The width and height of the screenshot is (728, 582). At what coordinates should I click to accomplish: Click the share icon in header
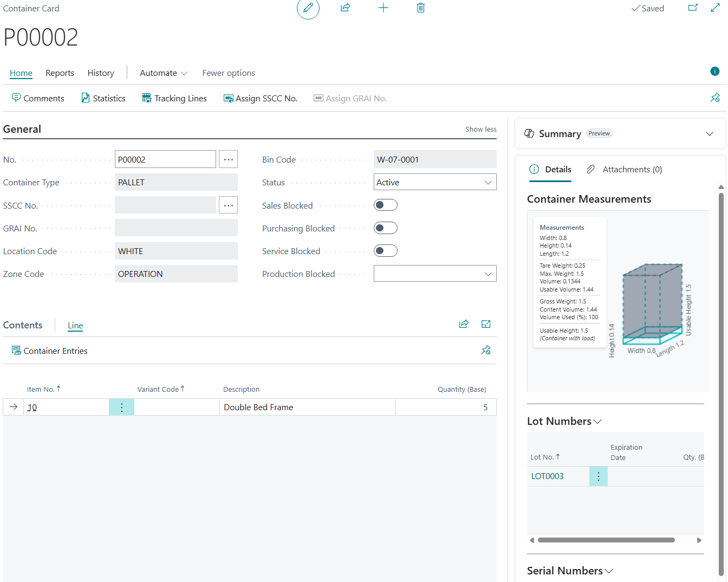tap(345, 8)
